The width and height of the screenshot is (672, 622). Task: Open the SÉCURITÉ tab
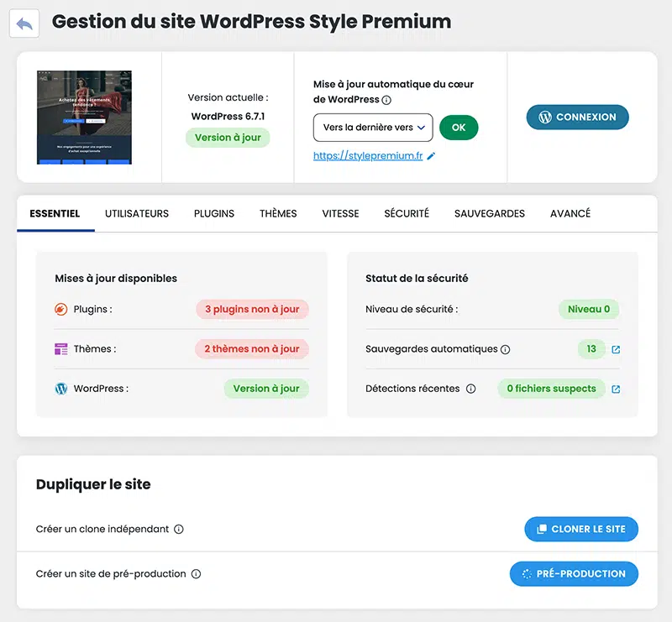point(407,213)
